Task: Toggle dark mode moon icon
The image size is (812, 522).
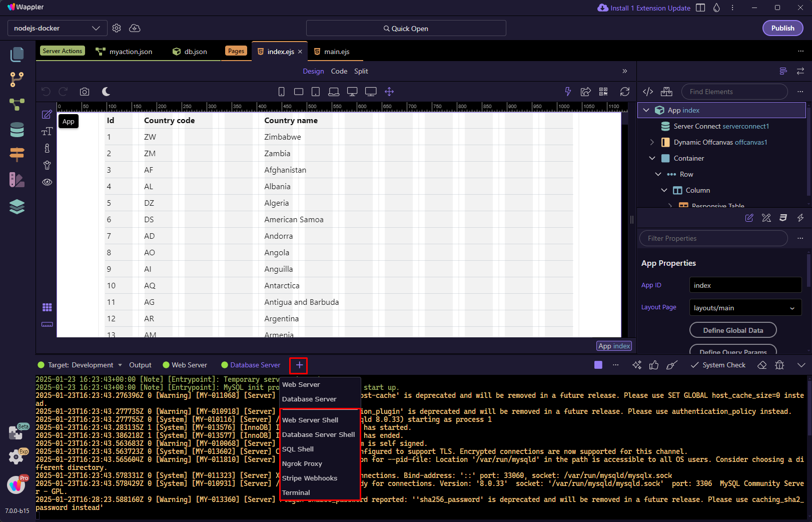Action: click(x=106, y=92)
